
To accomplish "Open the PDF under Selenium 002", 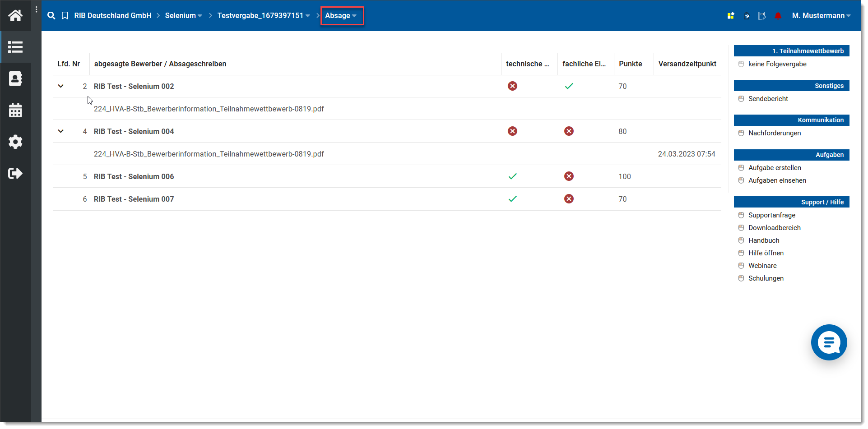I will point(209,109).
